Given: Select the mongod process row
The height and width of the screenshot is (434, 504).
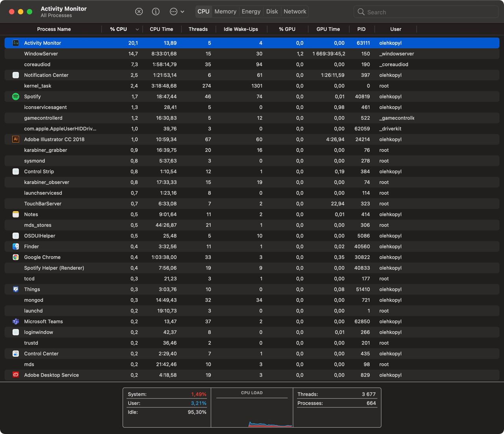Looking at the screenshot, I should coord(252,300).
